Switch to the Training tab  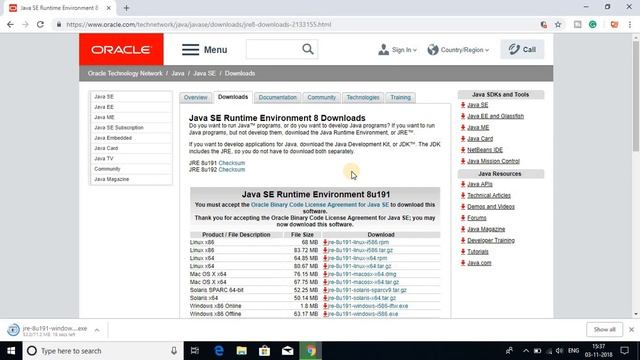(x=400, y=98)
